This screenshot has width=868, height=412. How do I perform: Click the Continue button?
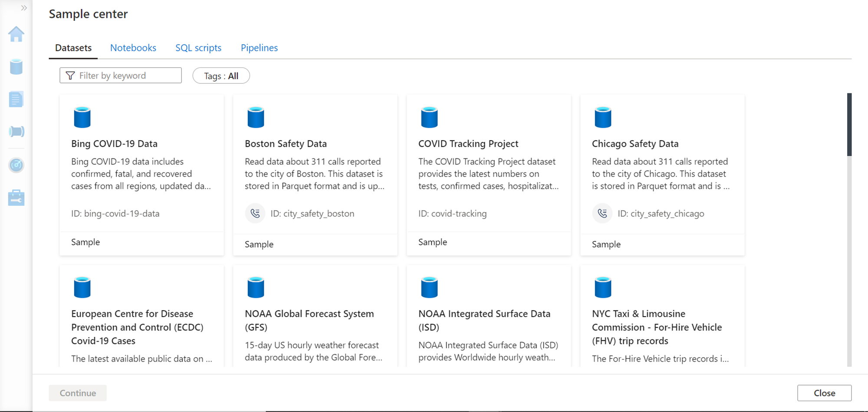click(x=78, y=393)
